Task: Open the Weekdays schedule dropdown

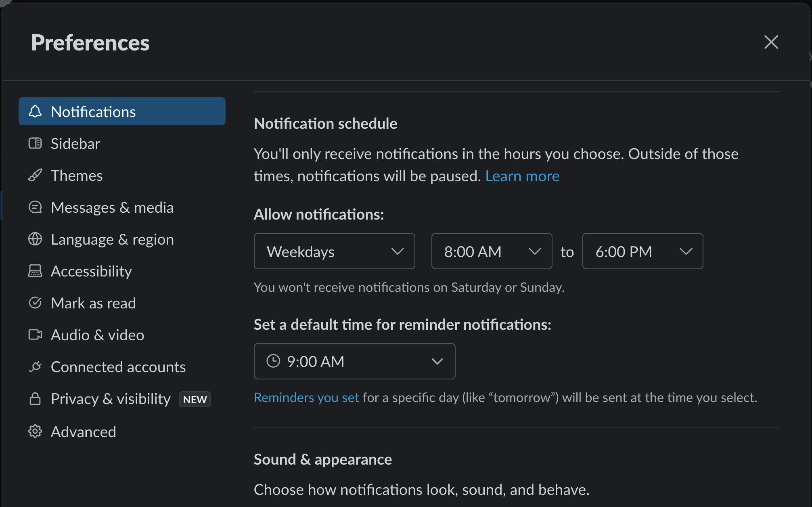Action: pos(334,251)
